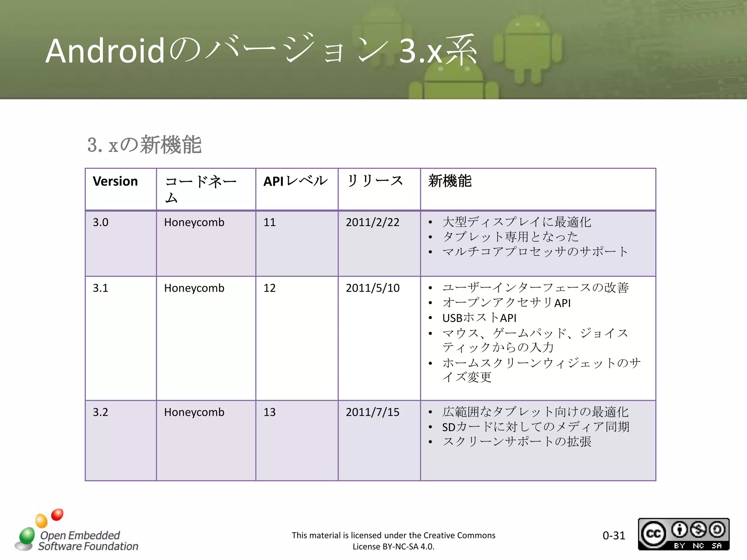Click bullet 'USBホストAPI'
The width and height of the screenshot is (747, 560).
tap(479, 318)
